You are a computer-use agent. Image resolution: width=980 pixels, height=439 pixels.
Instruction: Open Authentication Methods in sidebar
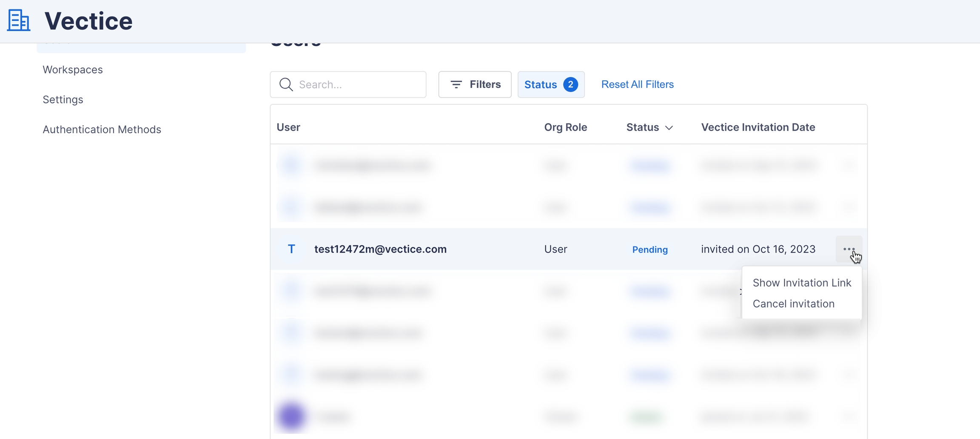(x=102, y=129)
